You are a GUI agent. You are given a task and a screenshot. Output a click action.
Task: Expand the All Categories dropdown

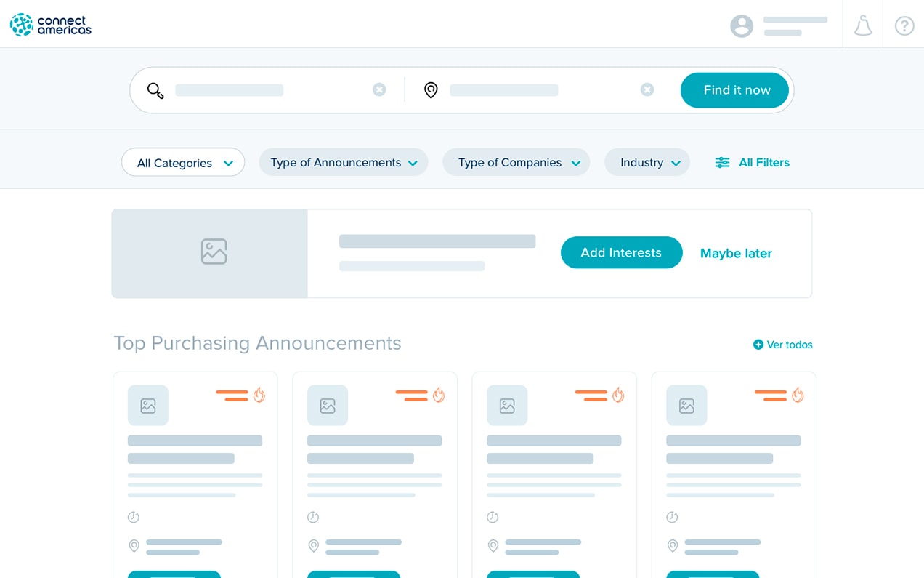(x=183, y=163)
